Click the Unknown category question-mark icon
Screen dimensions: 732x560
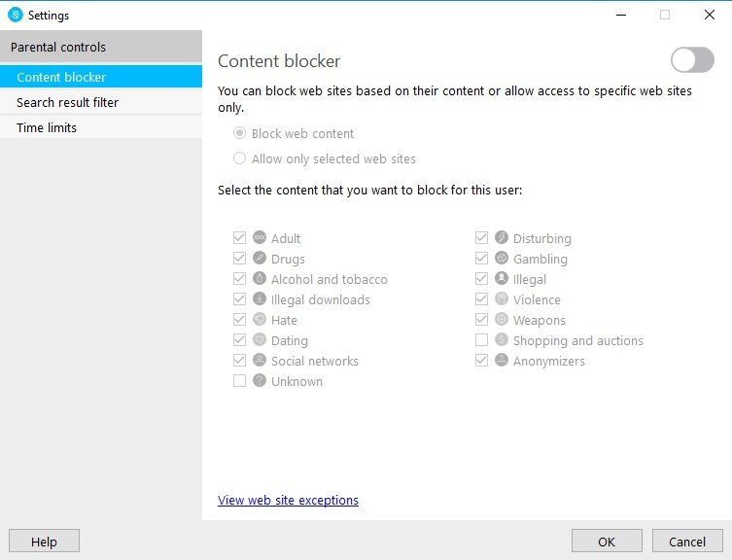(x=260, y=381)
